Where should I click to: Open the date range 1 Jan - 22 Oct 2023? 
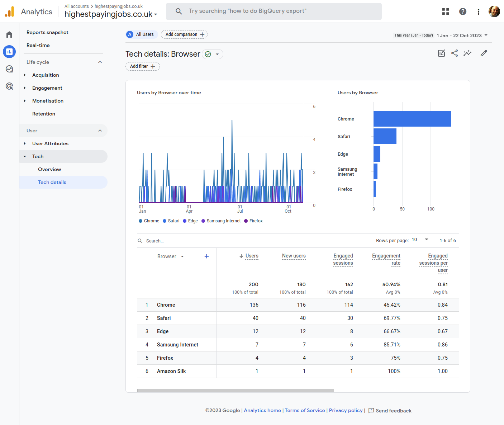[x=462, y=36]
